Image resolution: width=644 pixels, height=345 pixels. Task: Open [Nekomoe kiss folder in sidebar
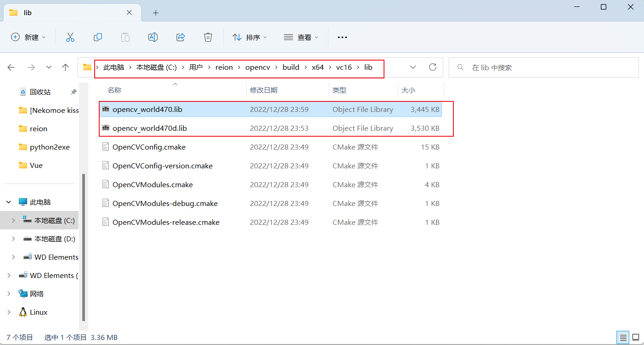click(x=49, y=110)
